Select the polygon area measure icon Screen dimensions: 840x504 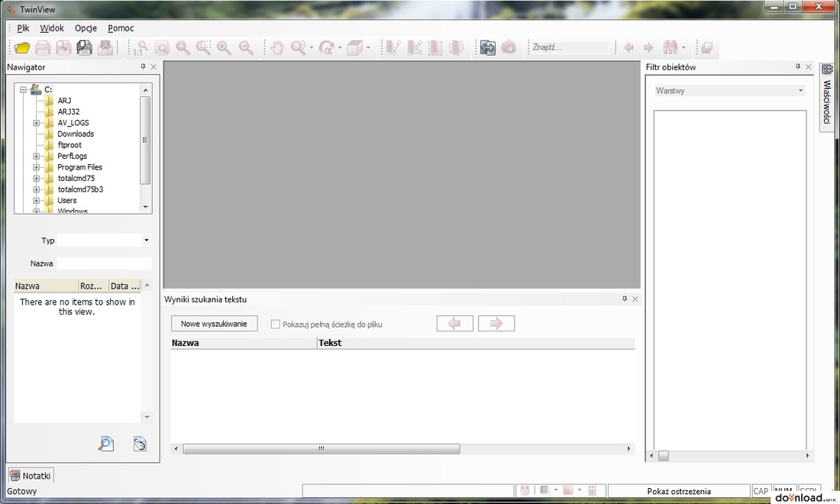pyautogui.click(x=456, y=47)
